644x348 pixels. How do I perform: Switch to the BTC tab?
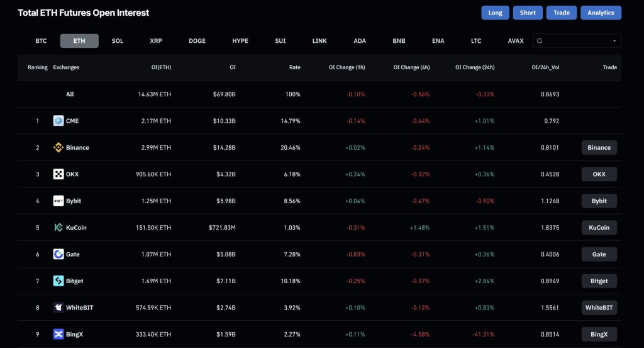click(41, 41)
